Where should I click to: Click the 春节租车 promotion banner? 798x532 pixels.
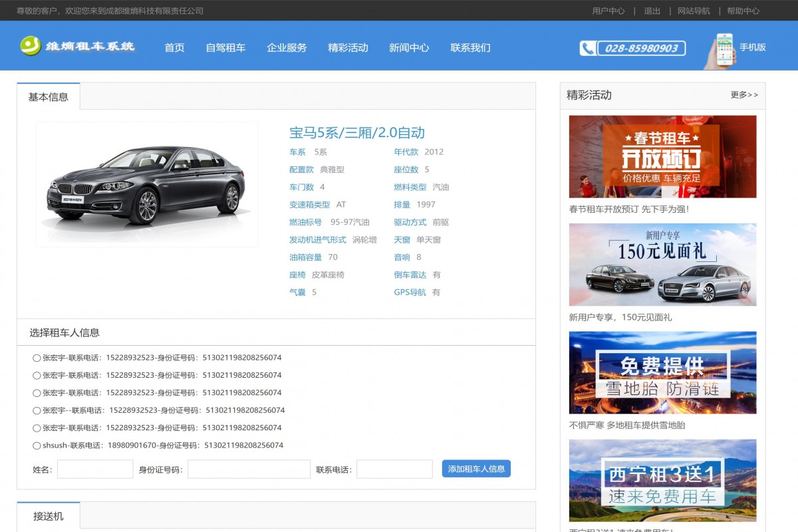pos(662,156)
